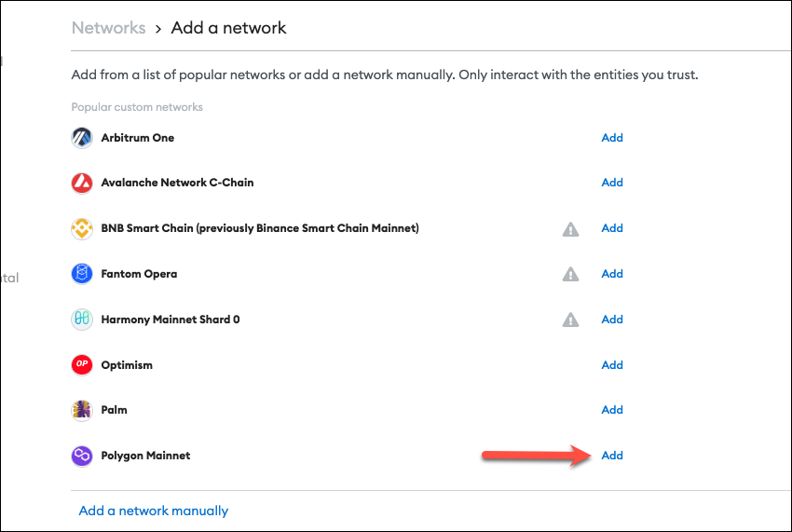Add the BNB Smart Chain network
Screen dimensions: 792x532
click(x=612, y=228)
